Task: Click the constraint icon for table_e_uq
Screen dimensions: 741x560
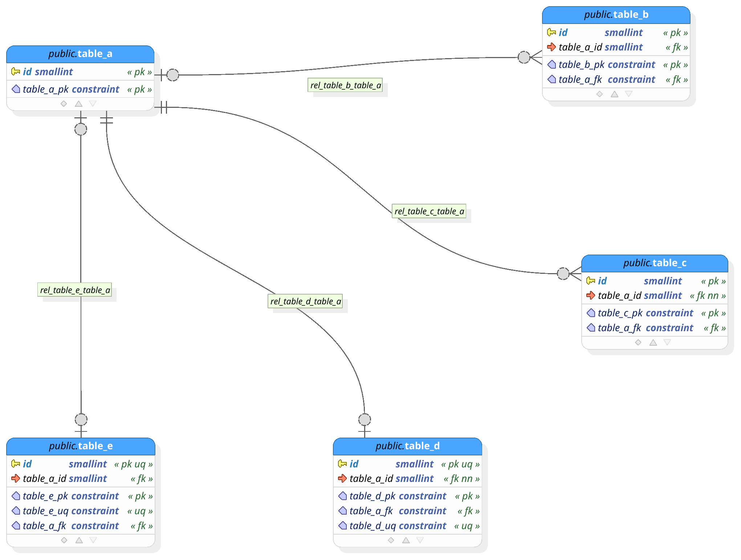Action: pos(16,511)
